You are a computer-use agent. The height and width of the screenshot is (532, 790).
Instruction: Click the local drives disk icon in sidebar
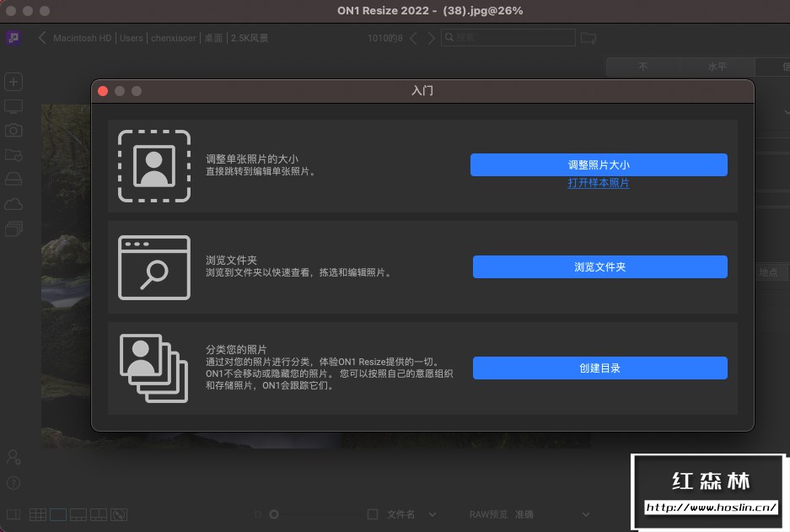coord(13,178)
